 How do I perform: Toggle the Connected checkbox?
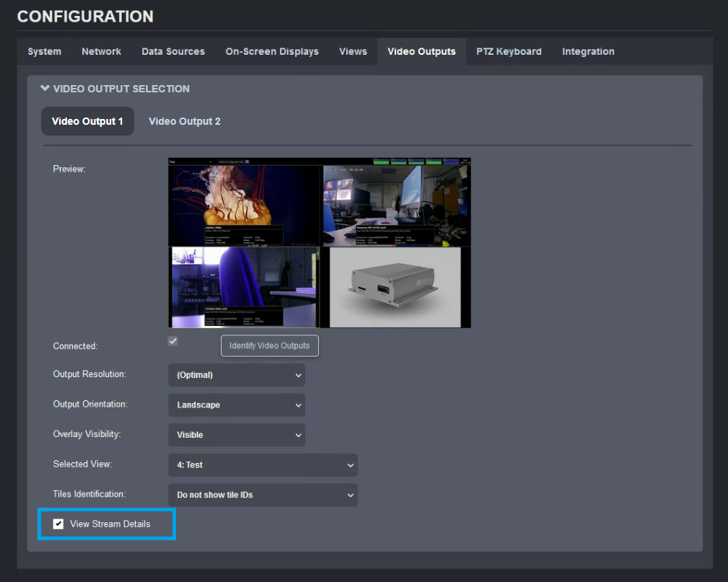click(172, 341)
